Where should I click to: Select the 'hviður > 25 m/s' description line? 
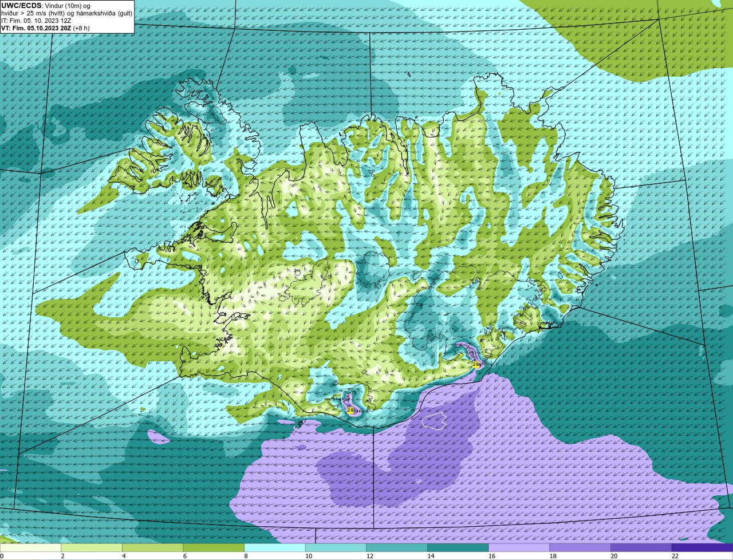(66, 13)
